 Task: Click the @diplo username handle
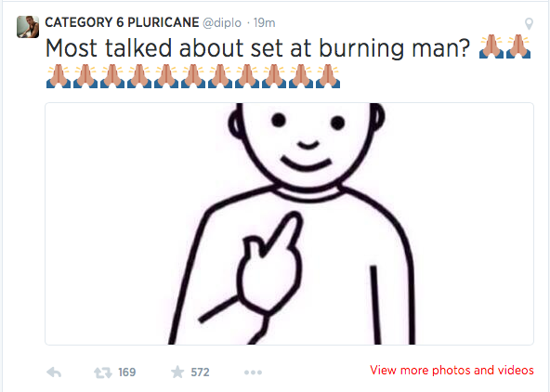click(222, 23)
